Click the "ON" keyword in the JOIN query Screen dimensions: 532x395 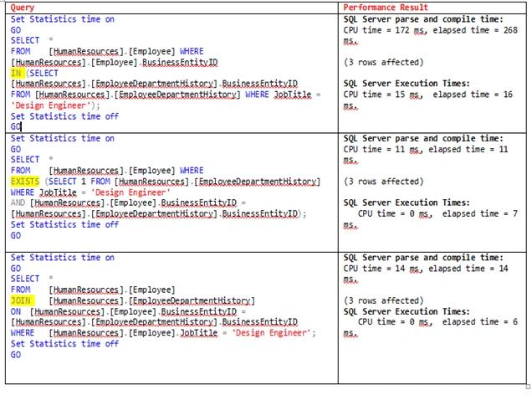[16, 311]
